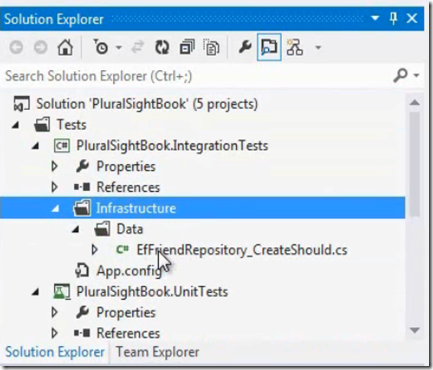Collapse PluralSightBook.UnitTests project
Viewport: 433px width, 370px height.
pyautogui.click(x=35, y=292)
